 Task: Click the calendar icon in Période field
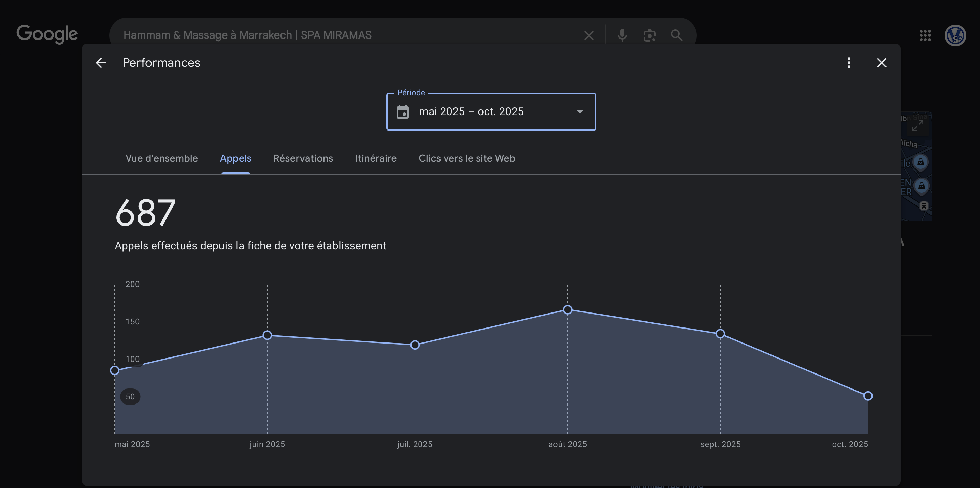tap(403, 112)
